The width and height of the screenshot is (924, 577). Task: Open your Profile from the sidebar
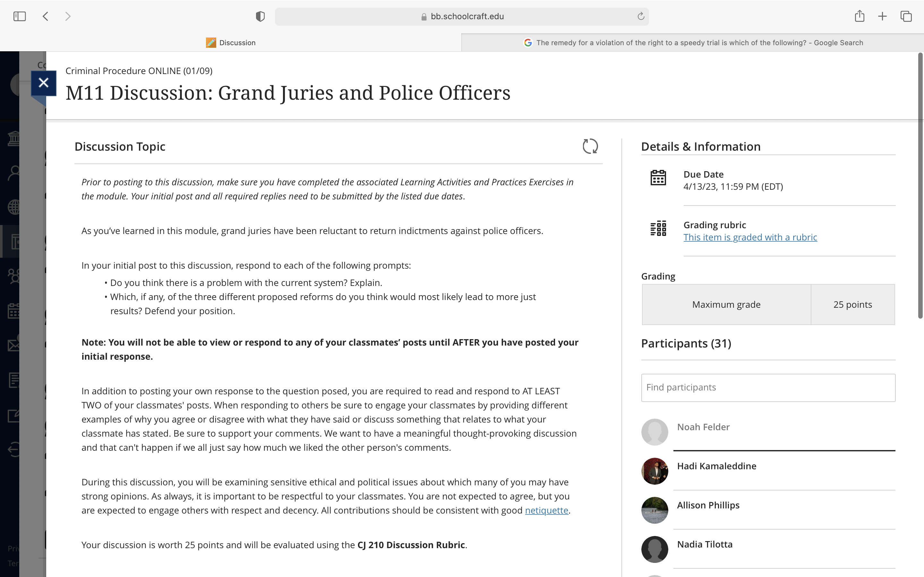point(14,173)
